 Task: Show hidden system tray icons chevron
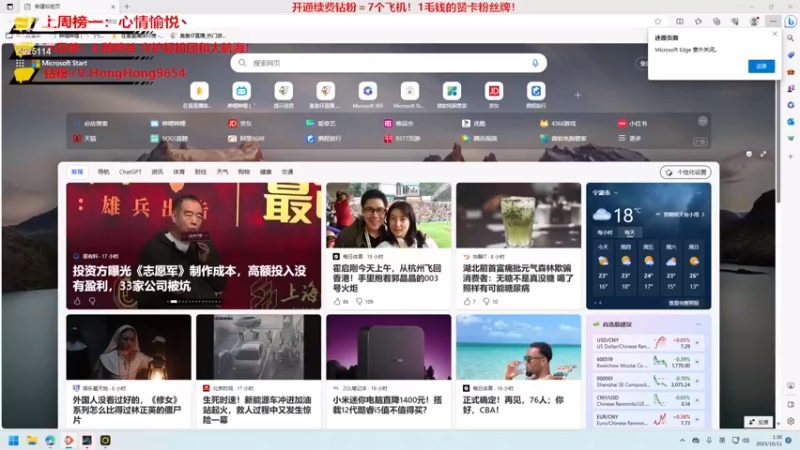pos(682,440)
